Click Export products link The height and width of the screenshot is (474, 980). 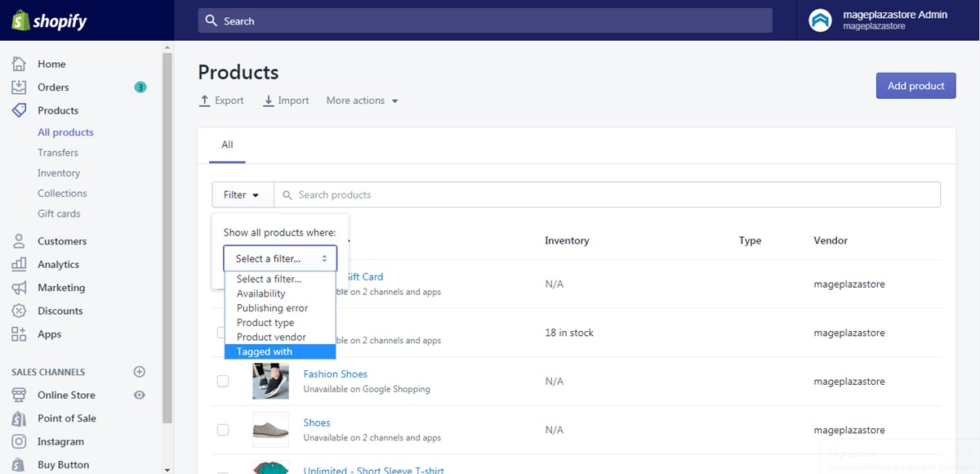[x=221, y=101]
